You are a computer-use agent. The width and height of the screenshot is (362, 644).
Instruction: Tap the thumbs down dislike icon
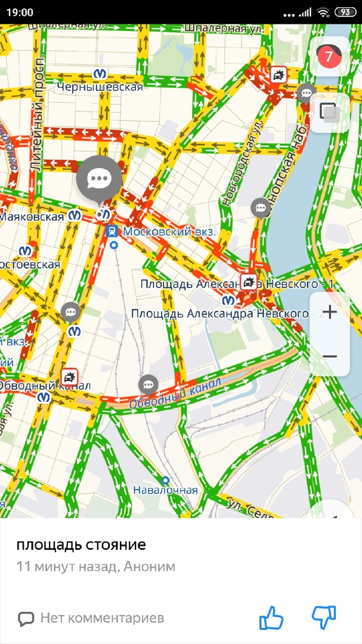(324, 617)
